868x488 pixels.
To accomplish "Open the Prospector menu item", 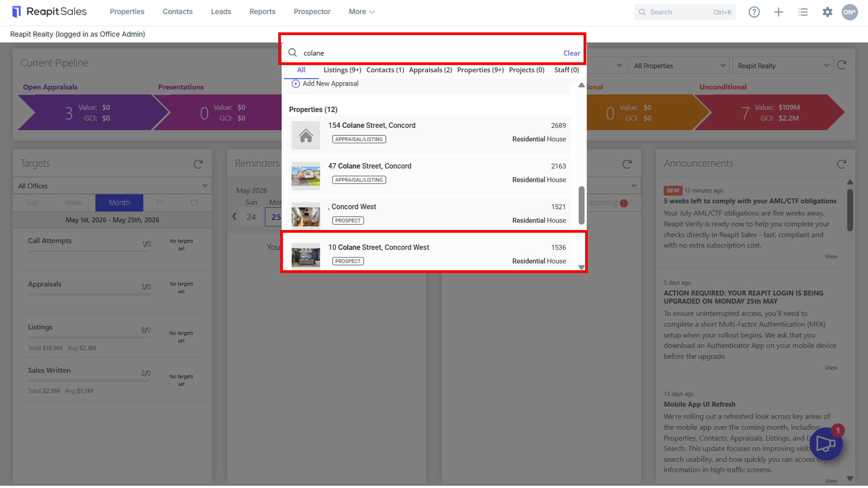I will coord(312,12).
